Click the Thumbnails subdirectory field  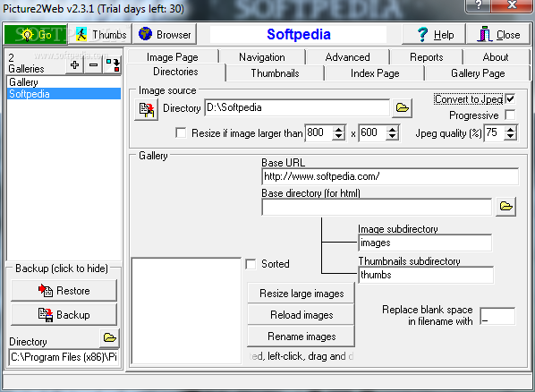[426, 275]
